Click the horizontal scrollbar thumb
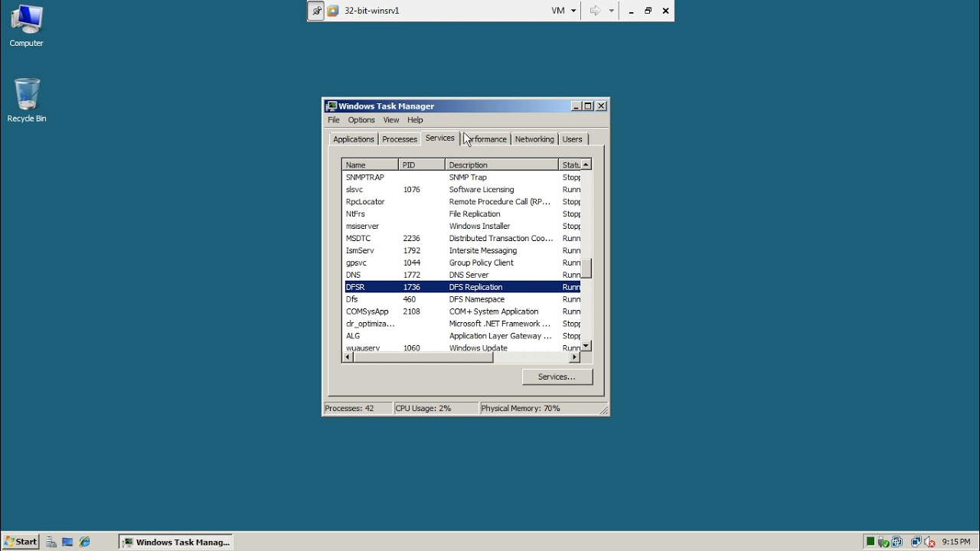This screenshot has height=551, width=980. pyautogui.click(x=423, y=357)
